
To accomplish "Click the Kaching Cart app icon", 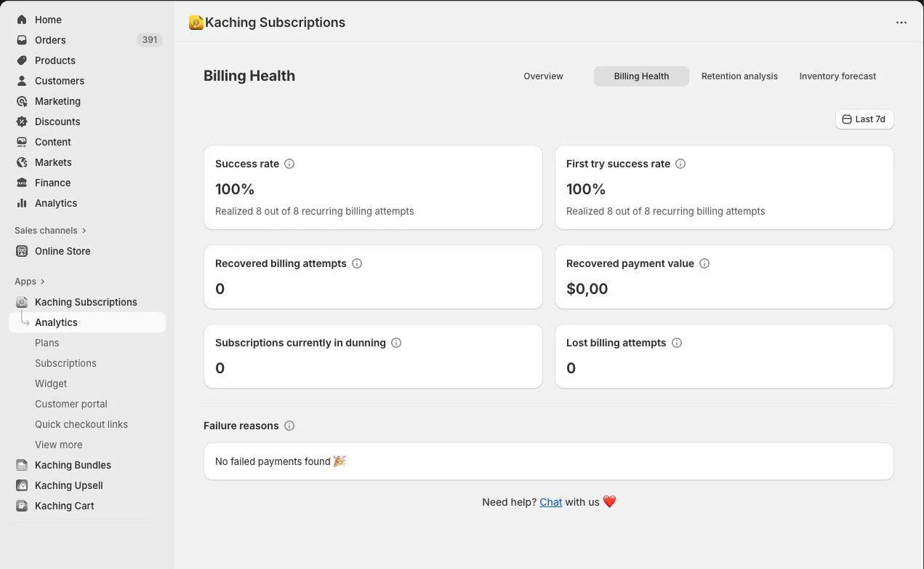I will click(x=22, y=506).
